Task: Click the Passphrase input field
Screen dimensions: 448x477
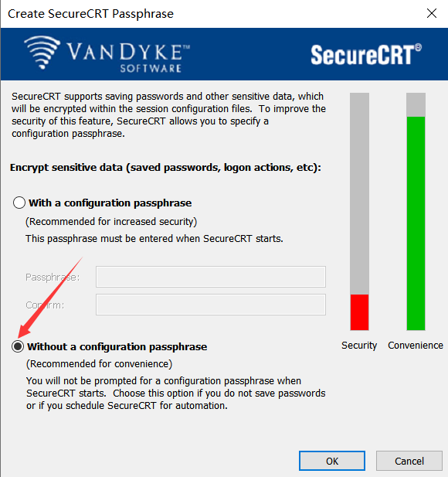Action: [x=211, y=277]
